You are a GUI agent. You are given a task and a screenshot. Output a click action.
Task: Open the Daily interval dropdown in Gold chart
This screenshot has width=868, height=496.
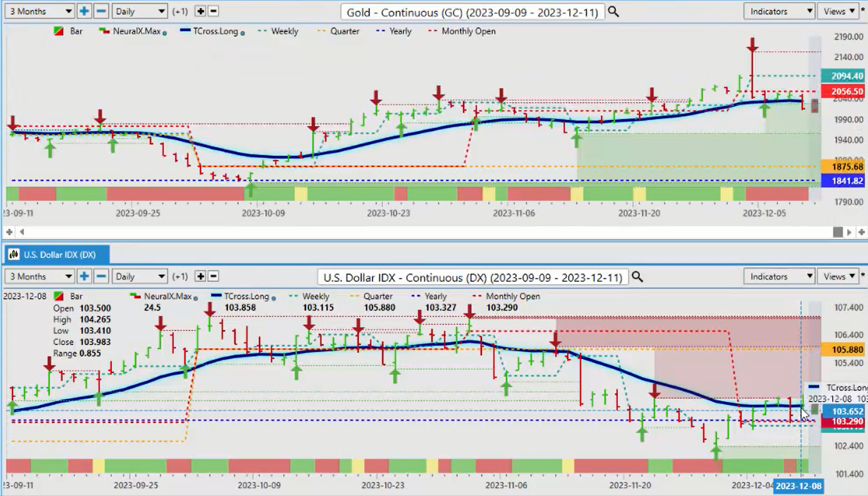[x=139, y=11]
